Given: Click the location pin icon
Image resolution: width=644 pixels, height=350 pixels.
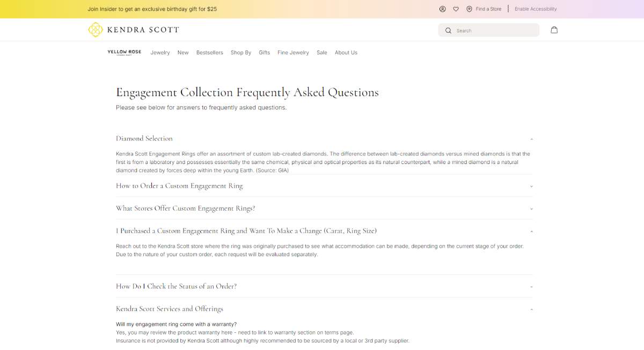Looking at the screenshot, I should pos(470,9).
